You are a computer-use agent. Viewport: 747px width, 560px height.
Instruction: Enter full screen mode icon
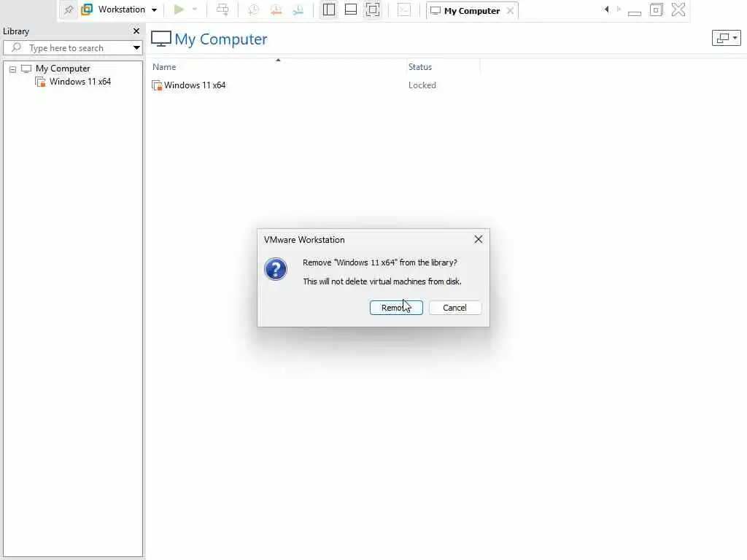point(373,9)
